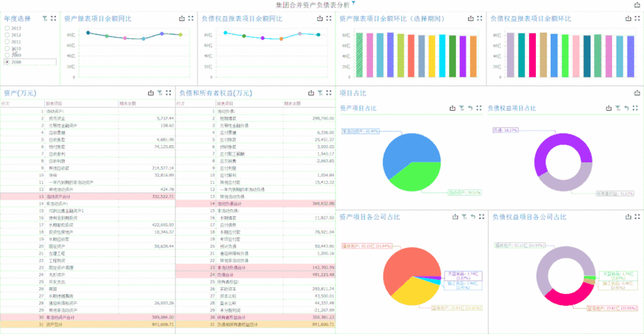Export the 资产报表项目余额环比 bar chart

469,19
